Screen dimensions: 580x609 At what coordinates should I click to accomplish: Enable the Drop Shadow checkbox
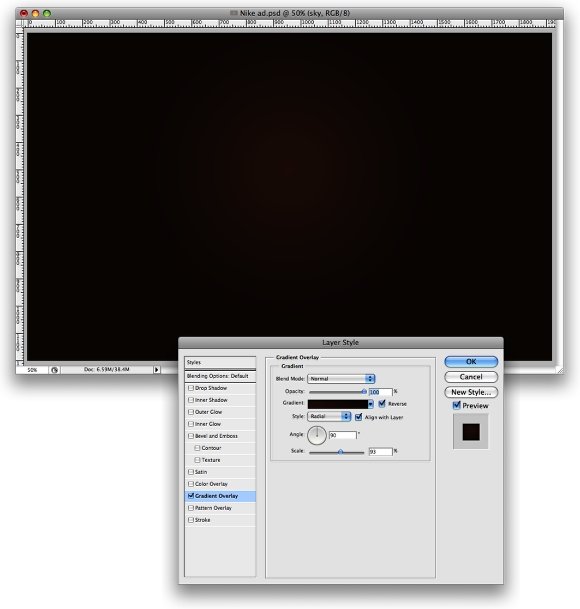click(x=191, y=388)
